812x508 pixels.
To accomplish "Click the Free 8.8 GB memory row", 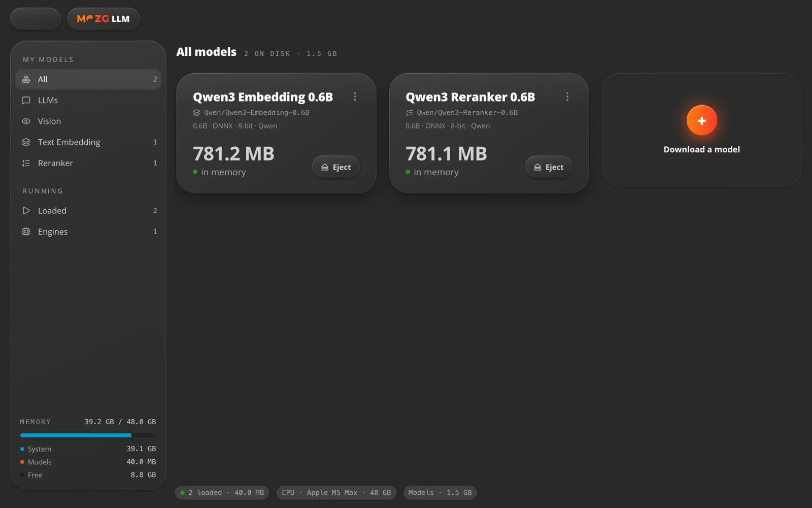I will [x=88, y=475].
